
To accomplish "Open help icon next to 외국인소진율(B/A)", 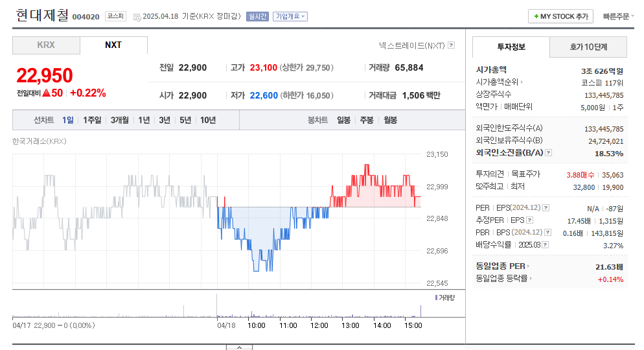I will coord(548,153).
